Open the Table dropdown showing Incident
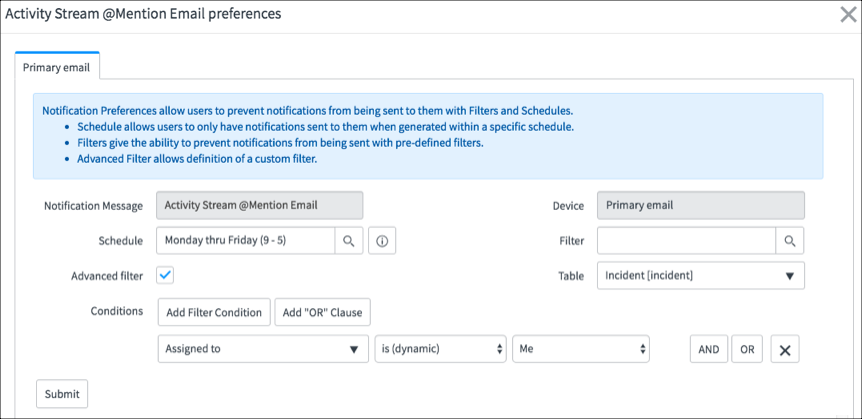The width and height of the screenshot is (862, 419). [x=701, y=275]
